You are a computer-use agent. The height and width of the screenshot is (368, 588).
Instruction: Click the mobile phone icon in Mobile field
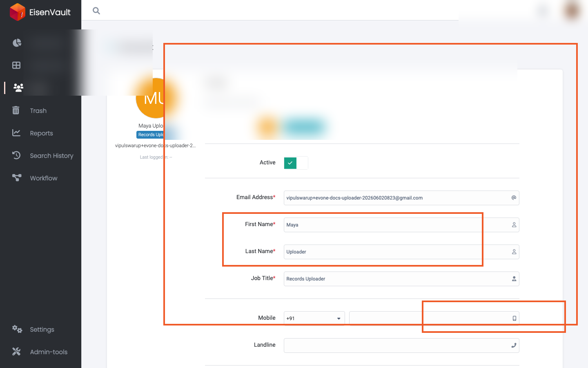click(x=514, y=318)
